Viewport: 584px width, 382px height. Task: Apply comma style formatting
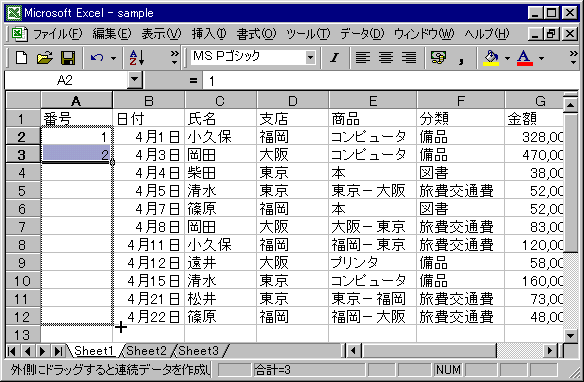461,58
